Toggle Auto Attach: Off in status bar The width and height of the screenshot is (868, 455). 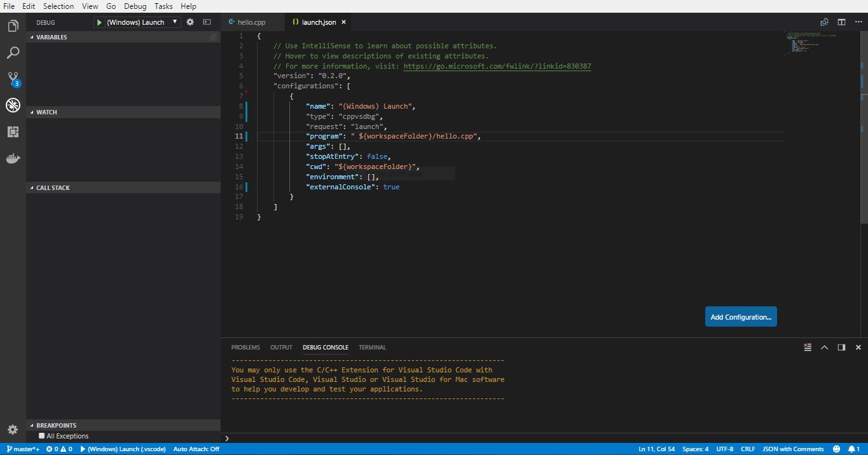(196, 449)
